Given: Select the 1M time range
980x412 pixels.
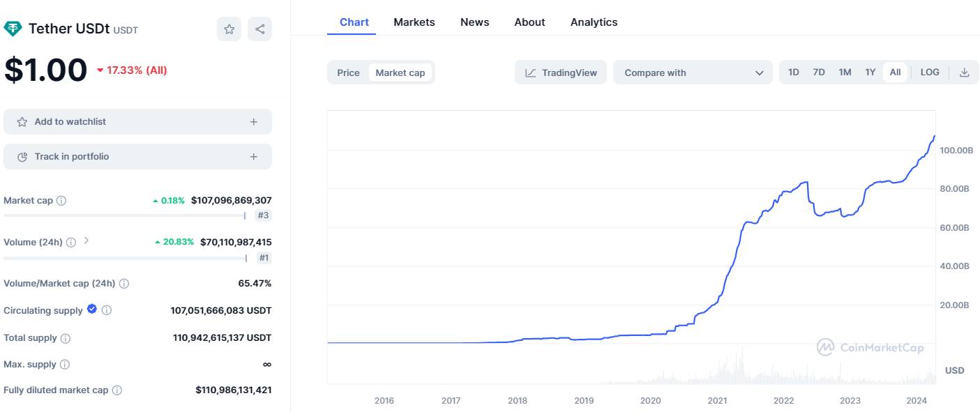Looking at the screenshot, I should (x=845, y=73).
